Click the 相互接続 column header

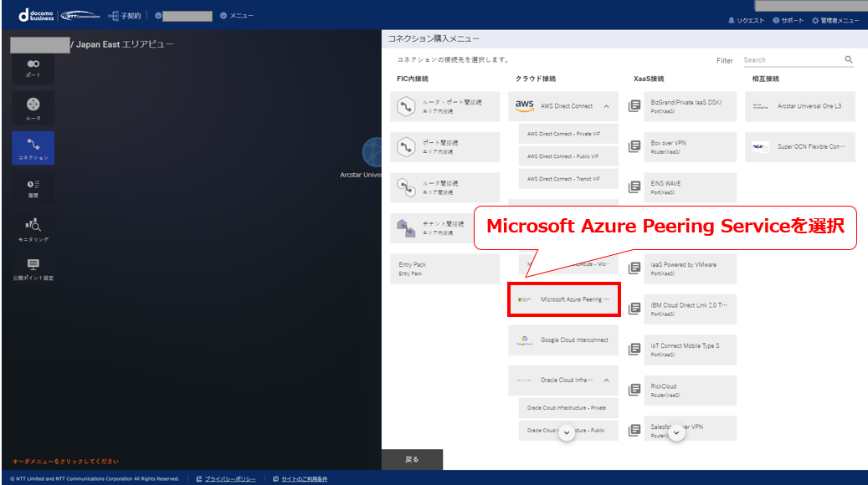[x=766, y=79]
